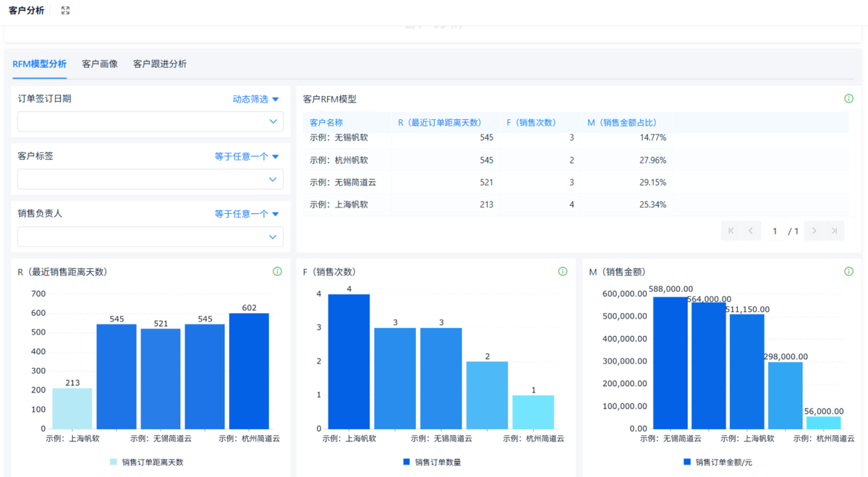The width and height of the screenshot is (868, 477).
Task: Go to first page of table
Action: [731, 231]
